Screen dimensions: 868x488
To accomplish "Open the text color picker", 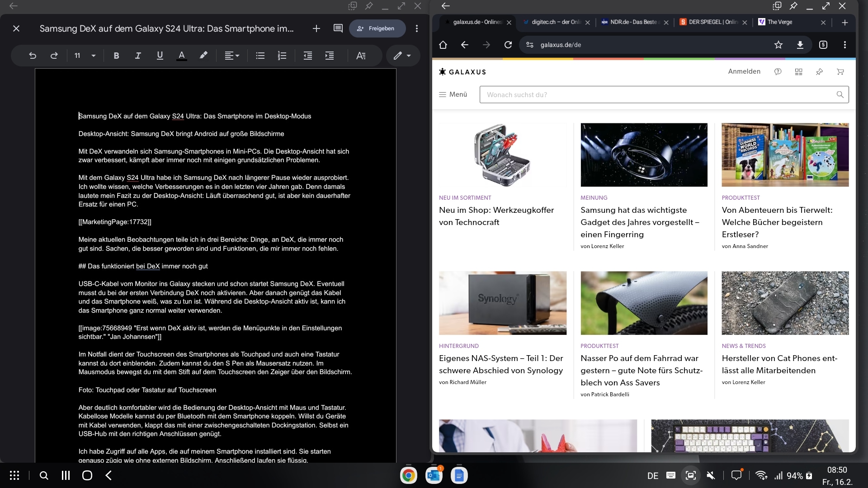I will point(181,55).
